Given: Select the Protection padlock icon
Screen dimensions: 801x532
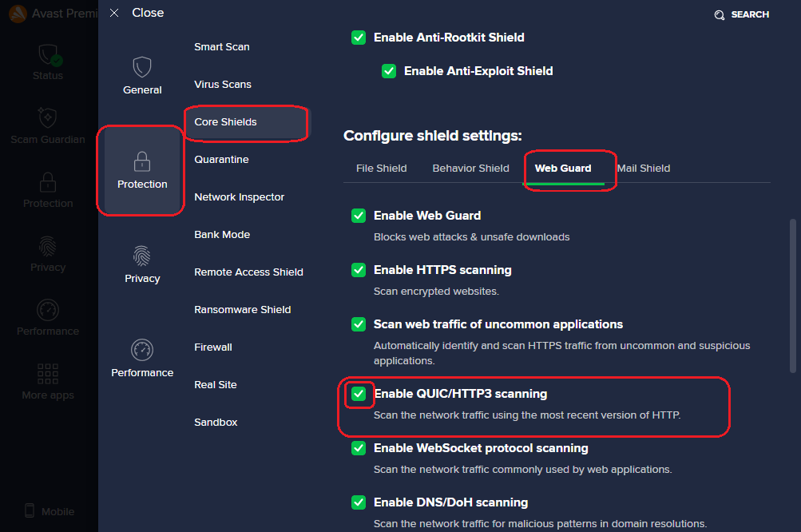Looking at the screenshot, I should (x=142, y=161).
